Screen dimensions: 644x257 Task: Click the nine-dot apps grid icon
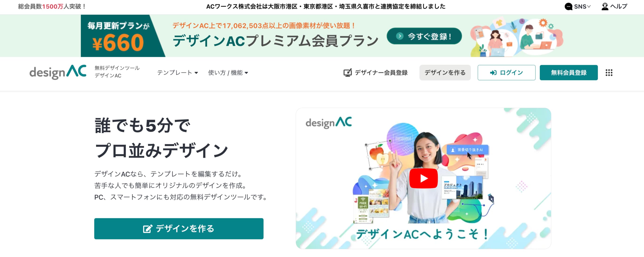[609, 73]
